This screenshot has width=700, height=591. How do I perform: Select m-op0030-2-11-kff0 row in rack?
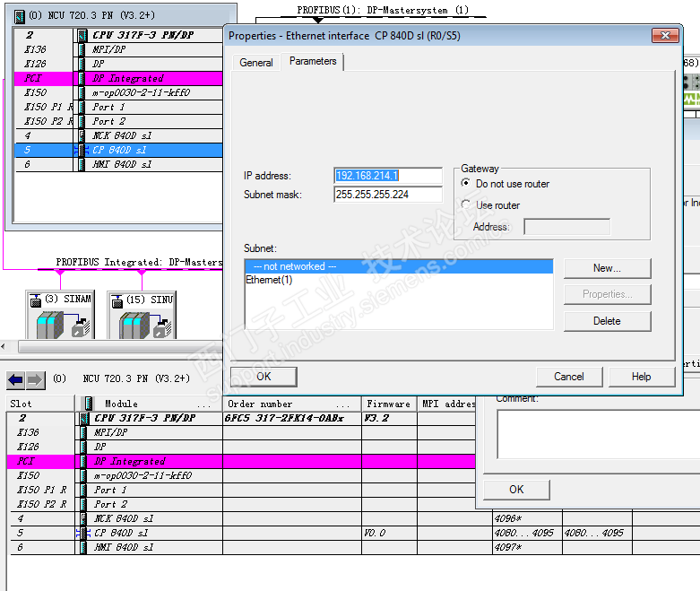point(118,92)
